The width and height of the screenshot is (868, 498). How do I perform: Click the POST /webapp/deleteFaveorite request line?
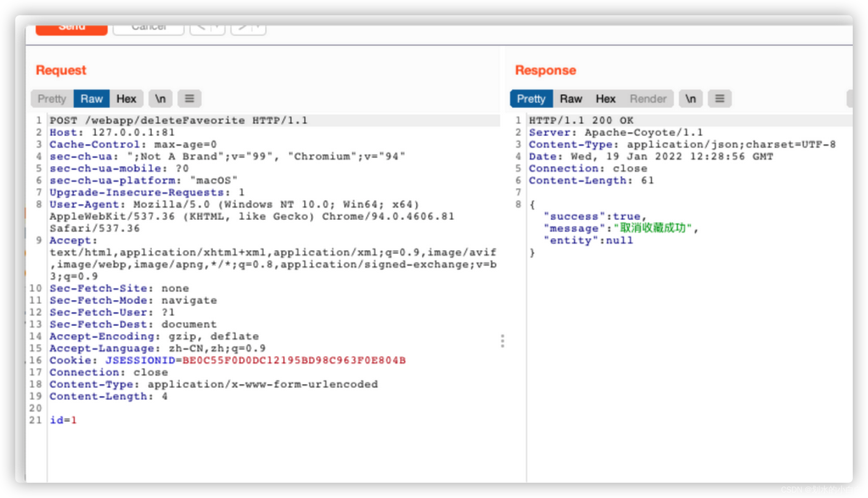178,120
